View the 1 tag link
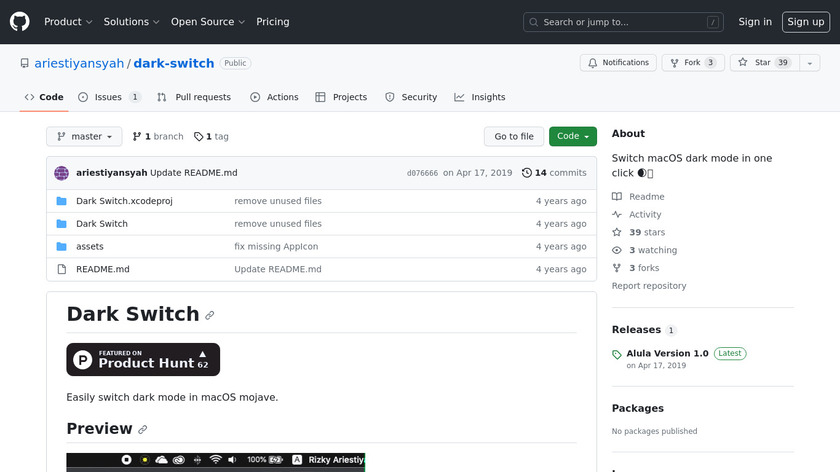The height and width of the screenshot is (472, 840). tap(211, 137)
